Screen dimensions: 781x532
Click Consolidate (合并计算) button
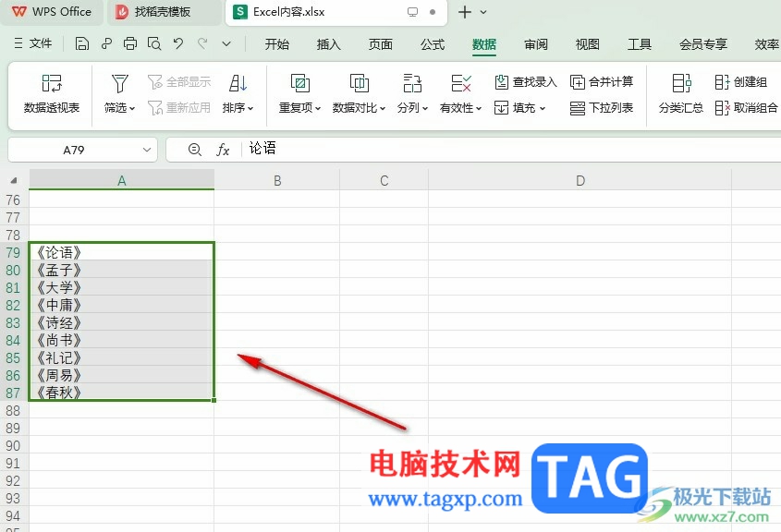(601, 81)
